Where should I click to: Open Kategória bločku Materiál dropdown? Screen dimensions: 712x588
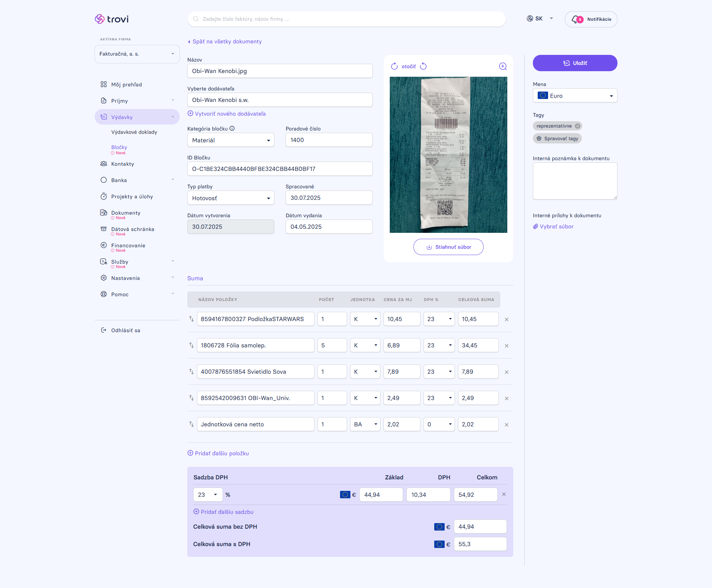[231, 140]
